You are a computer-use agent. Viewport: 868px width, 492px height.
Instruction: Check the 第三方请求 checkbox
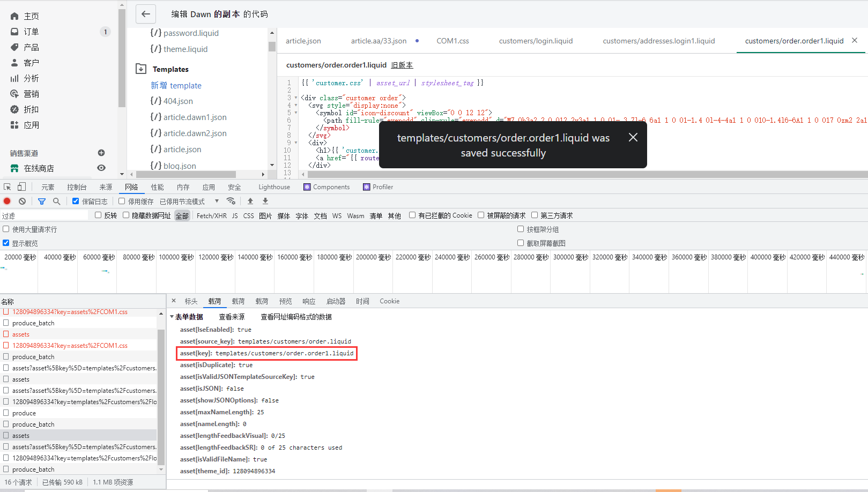click(x=535, y=215)
